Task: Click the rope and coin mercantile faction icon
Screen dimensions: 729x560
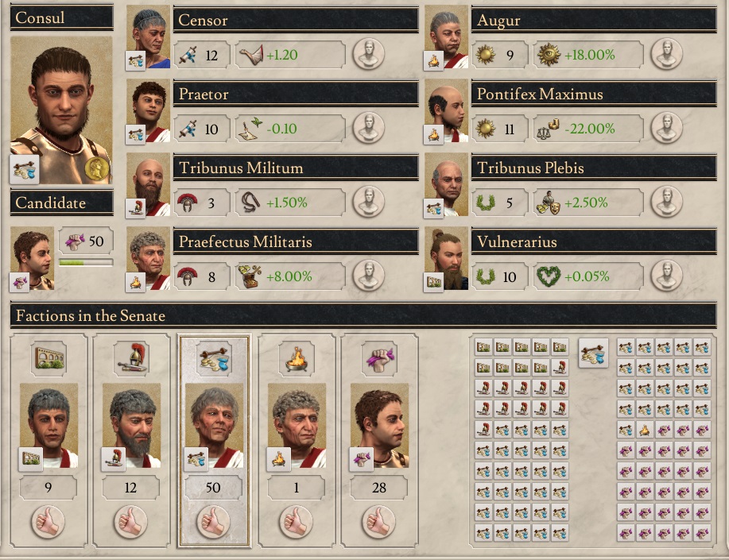Action: (x=214, y=358)
